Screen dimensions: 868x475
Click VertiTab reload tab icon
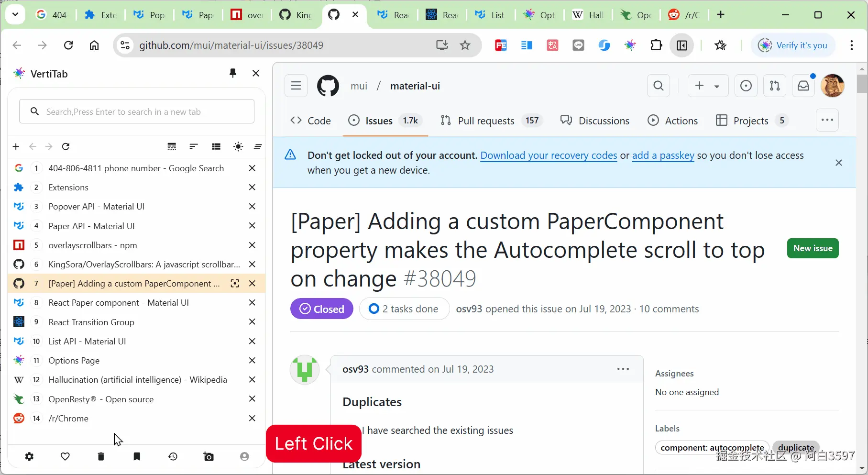(66, 146)
